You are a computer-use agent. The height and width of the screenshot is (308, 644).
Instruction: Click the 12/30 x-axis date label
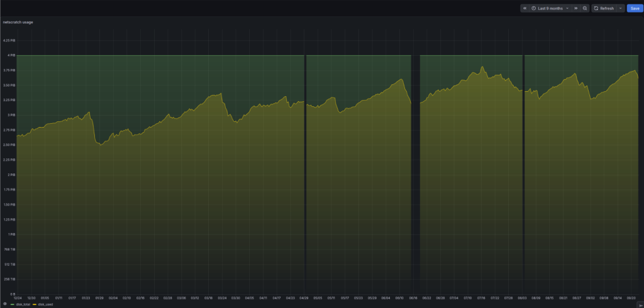tap(31, 298)
